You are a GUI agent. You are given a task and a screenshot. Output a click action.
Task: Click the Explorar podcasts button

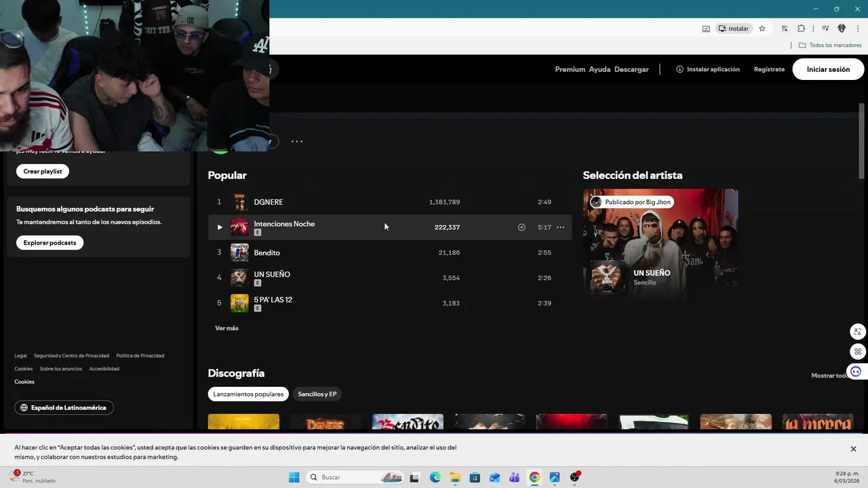tap(50, 243)
